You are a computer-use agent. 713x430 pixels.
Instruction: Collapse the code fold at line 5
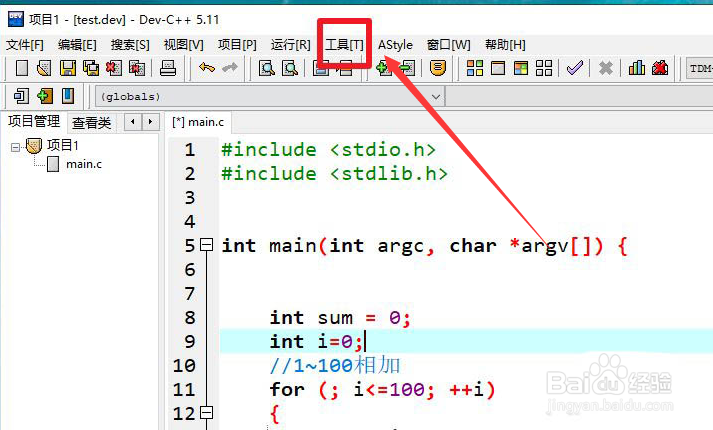coord(206,245)
